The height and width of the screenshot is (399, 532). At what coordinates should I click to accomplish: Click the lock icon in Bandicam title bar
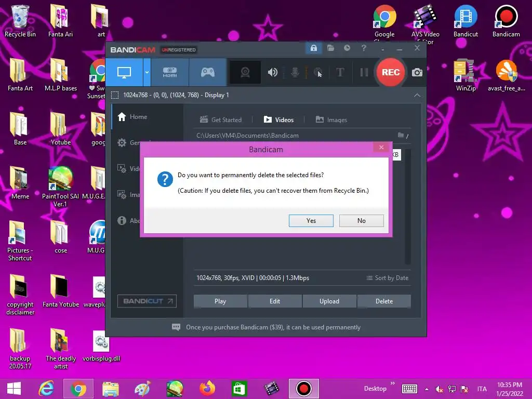click(x=313, y=48)
